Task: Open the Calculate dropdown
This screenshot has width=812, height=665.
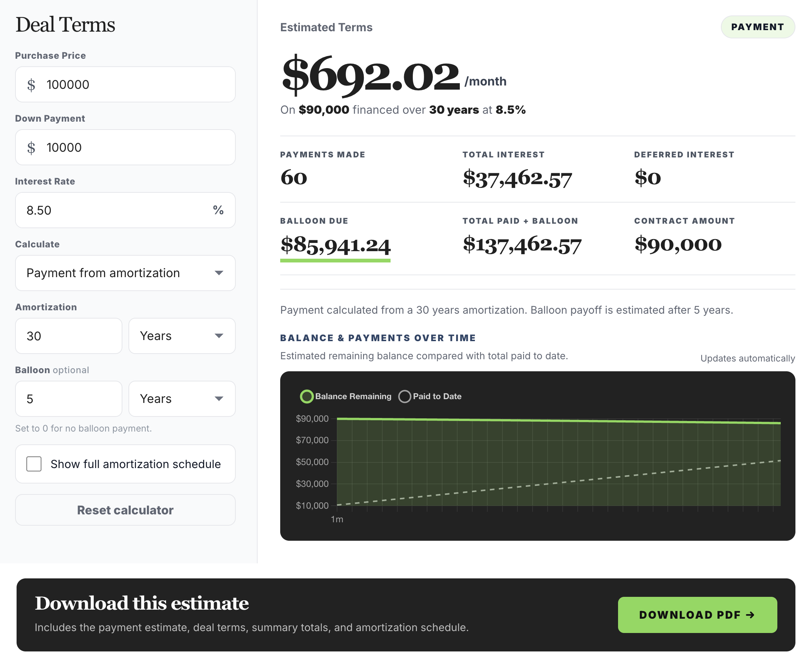Action: click(125, 273)
